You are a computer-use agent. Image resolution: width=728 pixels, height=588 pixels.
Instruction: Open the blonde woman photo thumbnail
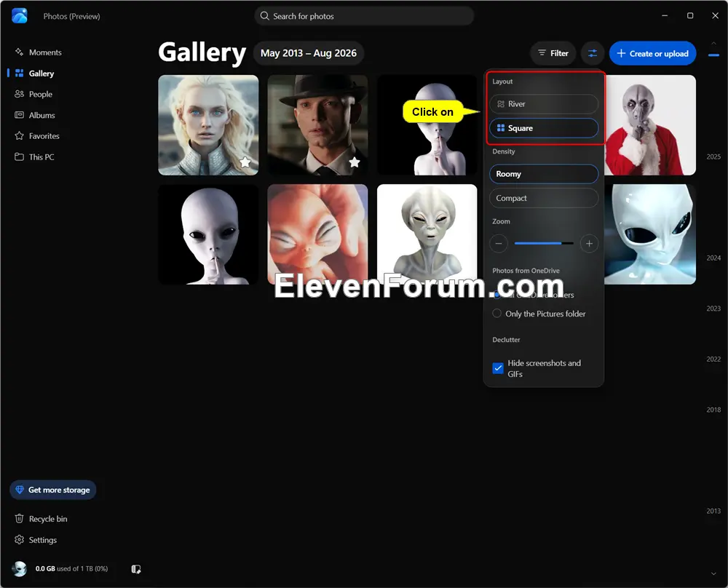pos(208,125)
